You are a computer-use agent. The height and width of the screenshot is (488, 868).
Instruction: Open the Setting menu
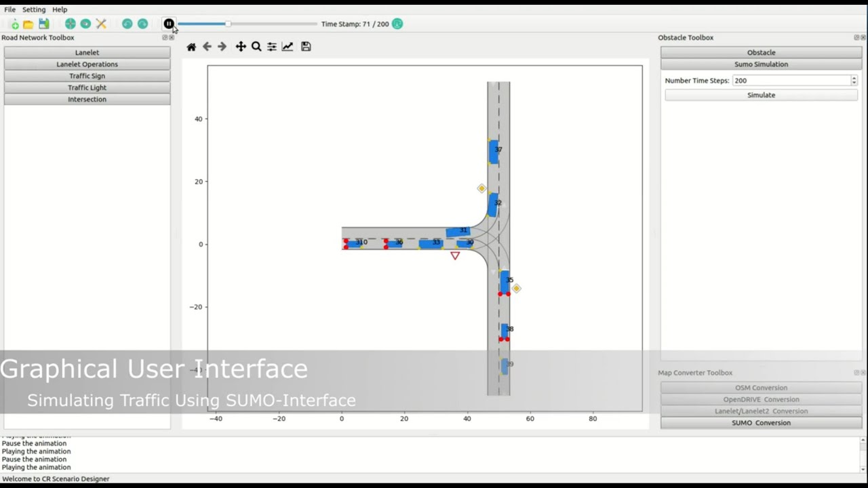34,9
